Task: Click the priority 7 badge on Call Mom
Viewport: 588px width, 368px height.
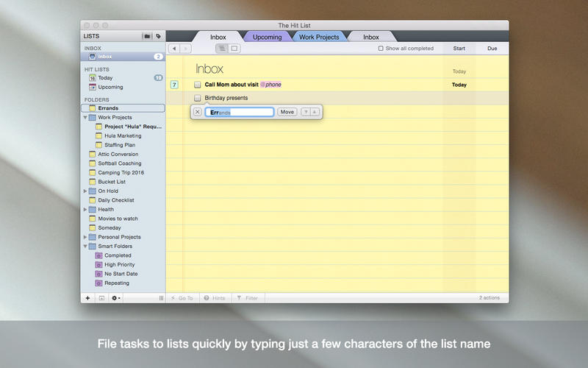Action: (174, 85)
